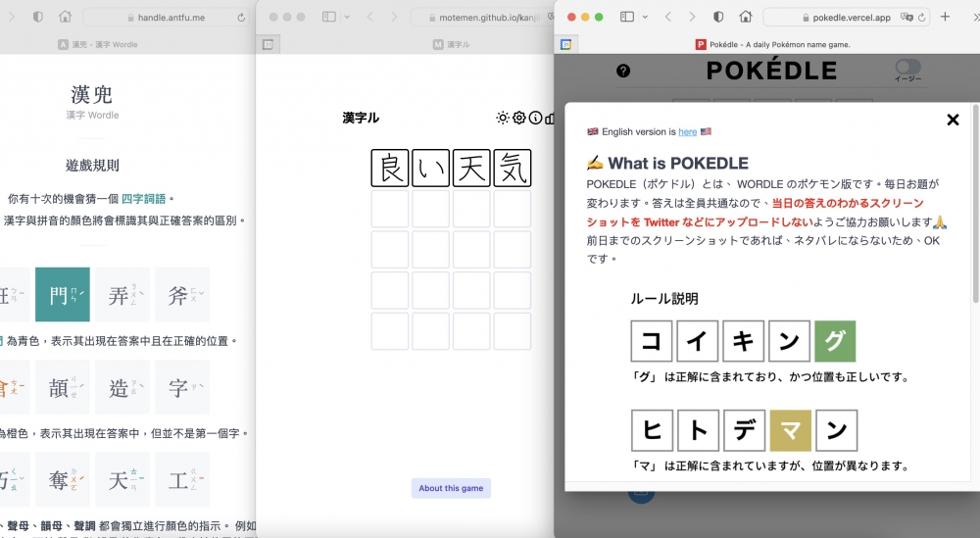Click the About this game button
Viewport: 980px width, 538px height.
coord(451,488)
